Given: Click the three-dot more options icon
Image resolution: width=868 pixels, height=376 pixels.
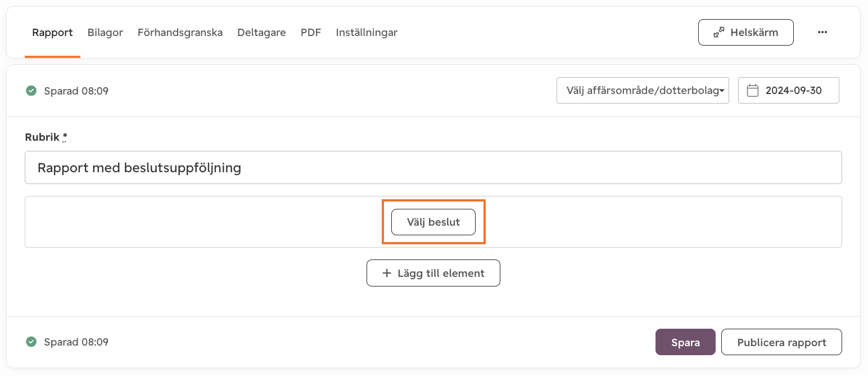Looking at the screenshot, I should coord(822,33).
